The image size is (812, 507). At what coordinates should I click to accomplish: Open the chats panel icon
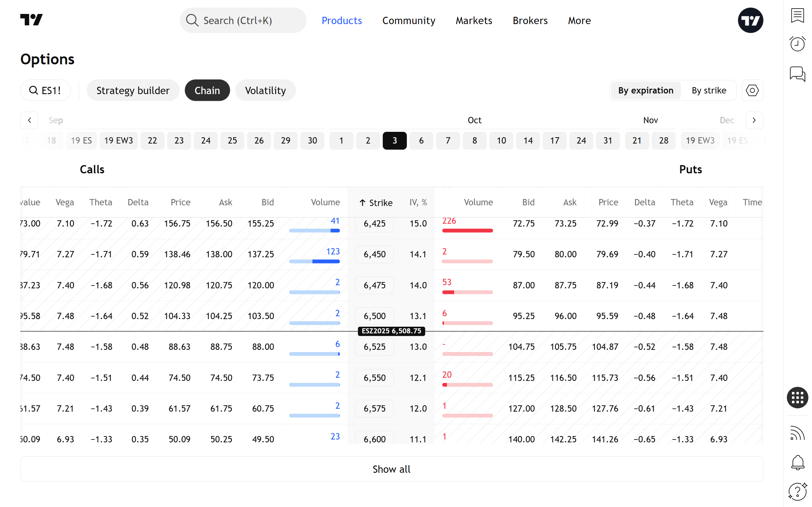797,74
